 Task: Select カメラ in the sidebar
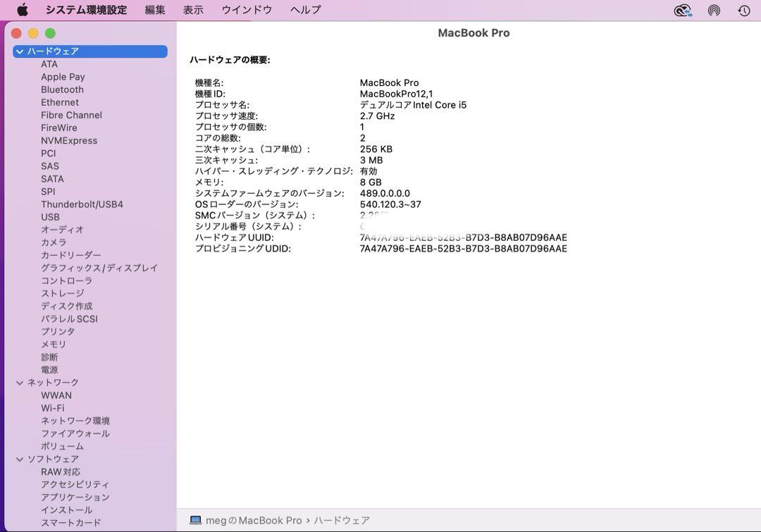(x=54, y=242)
